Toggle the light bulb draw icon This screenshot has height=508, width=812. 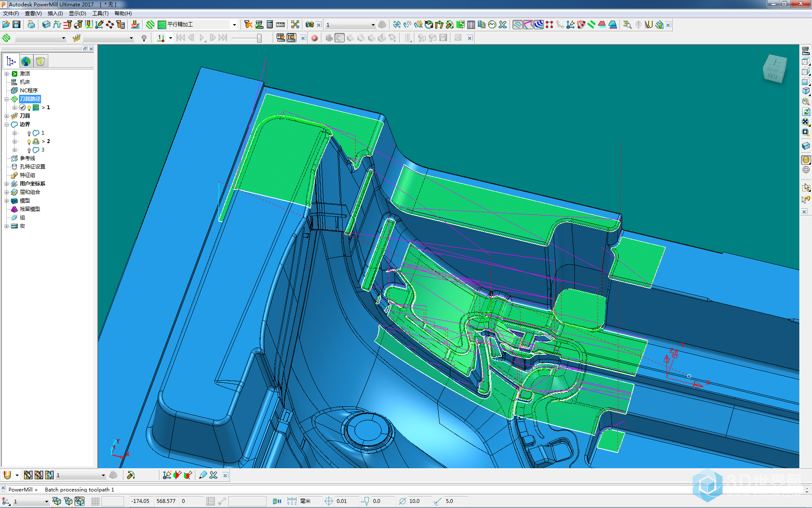tap(144, 38)
